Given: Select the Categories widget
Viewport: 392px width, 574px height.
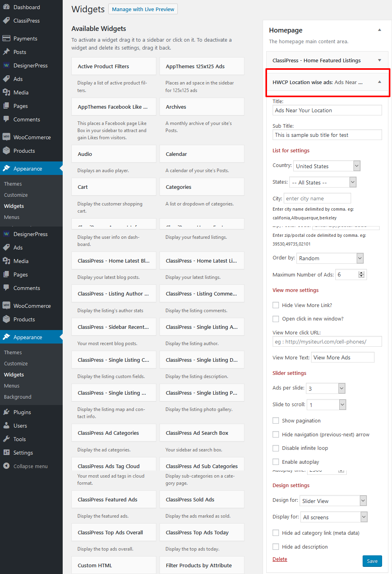Looking at the screenshot, I should [202, 187].
